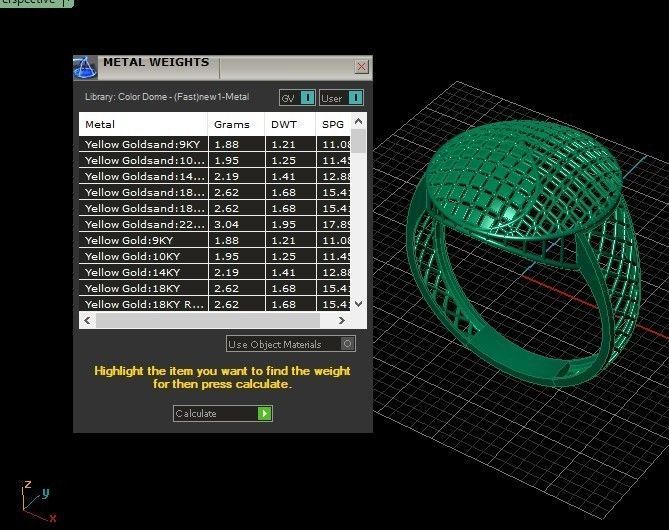Click the horizontal scroll right arrow
The width and height of the screenshot is (669, 530).
pos(341,320)
